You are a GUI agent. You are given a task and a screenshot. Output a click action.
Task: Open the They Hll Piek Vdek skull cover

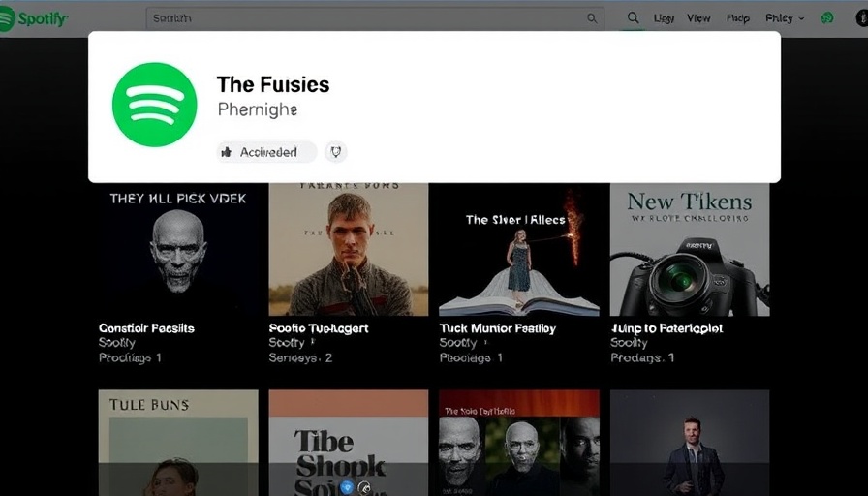click(x=178, y=249)
